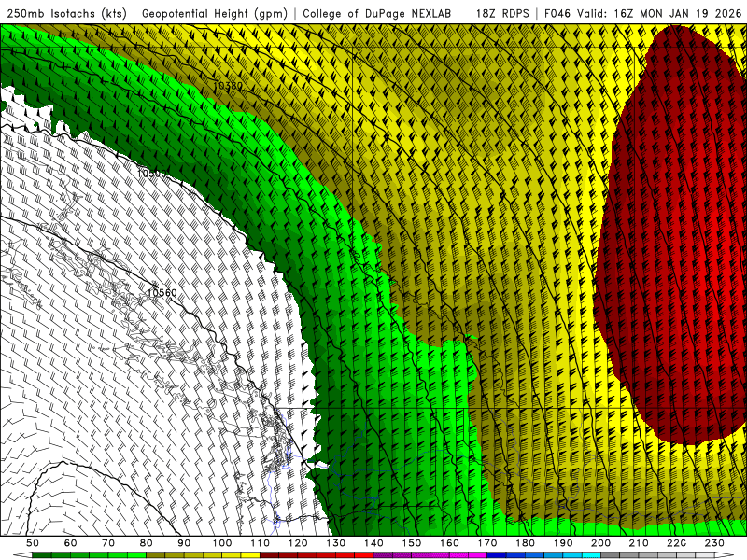
Task: Click the 70 value on the color scale
Action: pyautogui.click(x=108, y=543)
